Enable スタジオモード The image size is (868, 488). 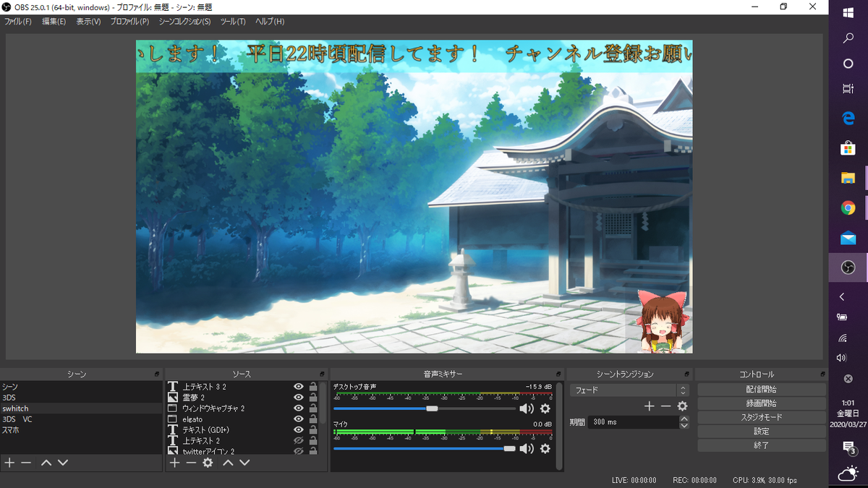click(761, 417)
